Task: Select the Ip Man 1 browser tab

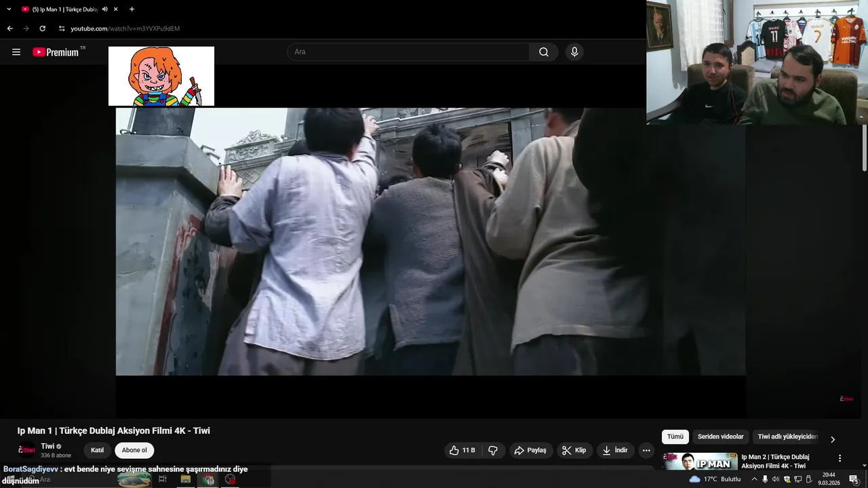Action: 64,9
